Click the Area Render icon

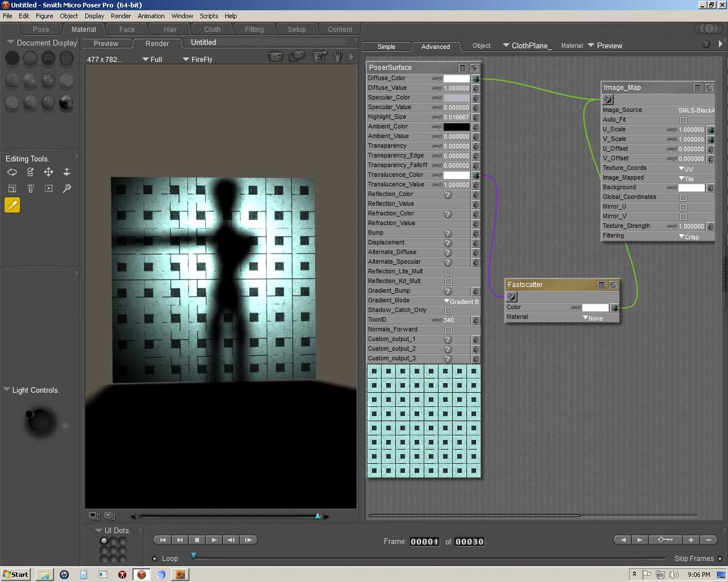click(296, 56)
